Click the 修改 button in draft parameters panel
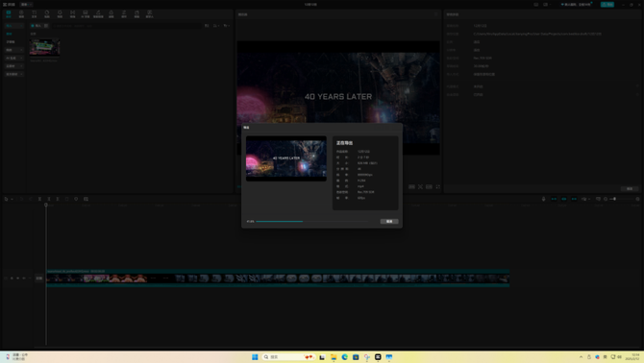644x363 pixels. click(630, 188)
